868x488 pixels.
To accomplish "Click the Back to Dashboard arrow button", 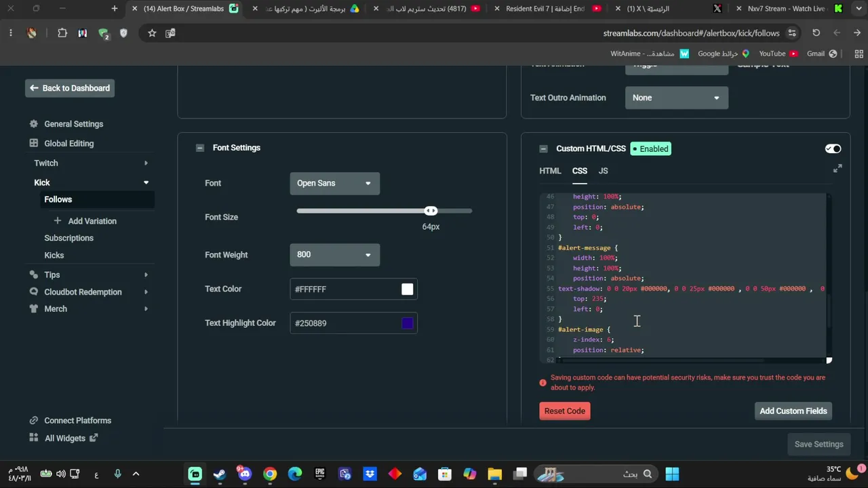I will click(x=70, y=88).
